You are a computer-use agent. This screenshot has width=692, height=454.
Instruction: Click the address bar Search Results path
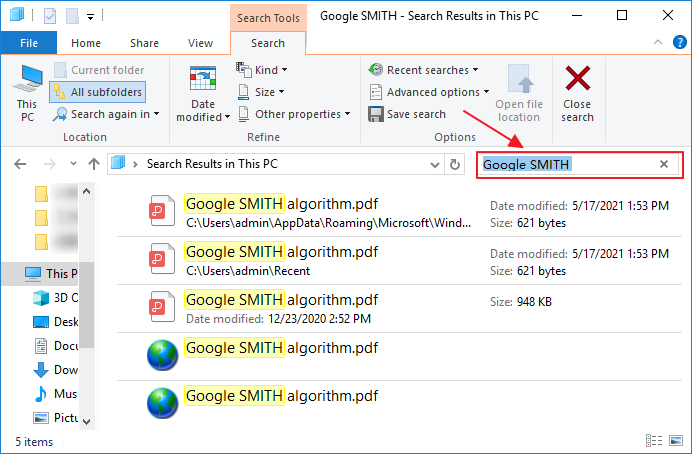pyautogui.click(x=212, y=164)
